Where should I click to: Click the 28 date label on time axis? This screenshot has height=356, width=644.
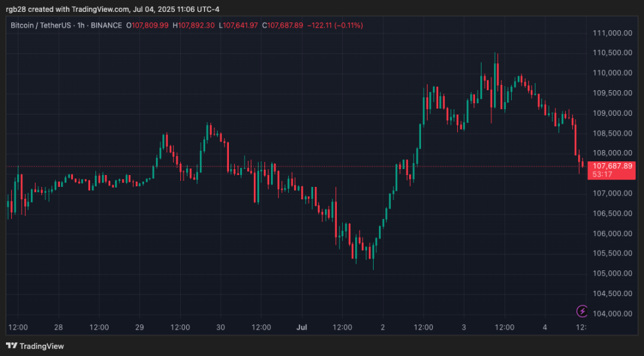click(x=59, y=327)
